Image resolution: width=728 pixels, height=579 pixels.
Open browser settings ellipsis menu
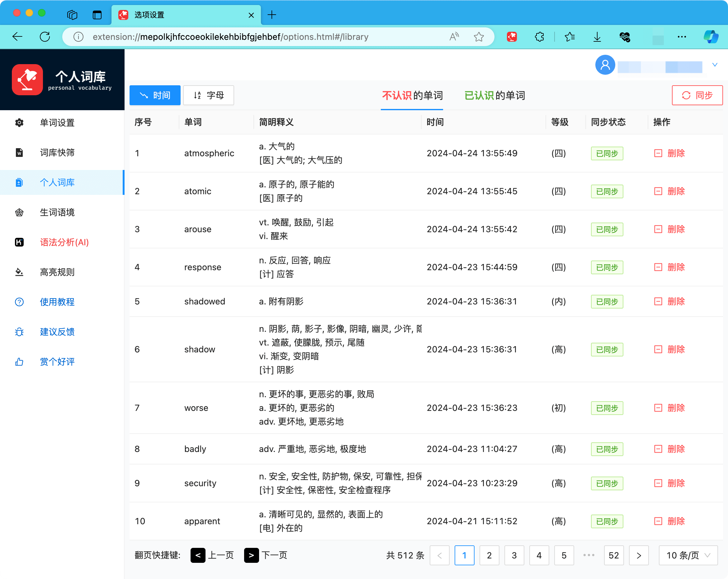tap(681, 37)
